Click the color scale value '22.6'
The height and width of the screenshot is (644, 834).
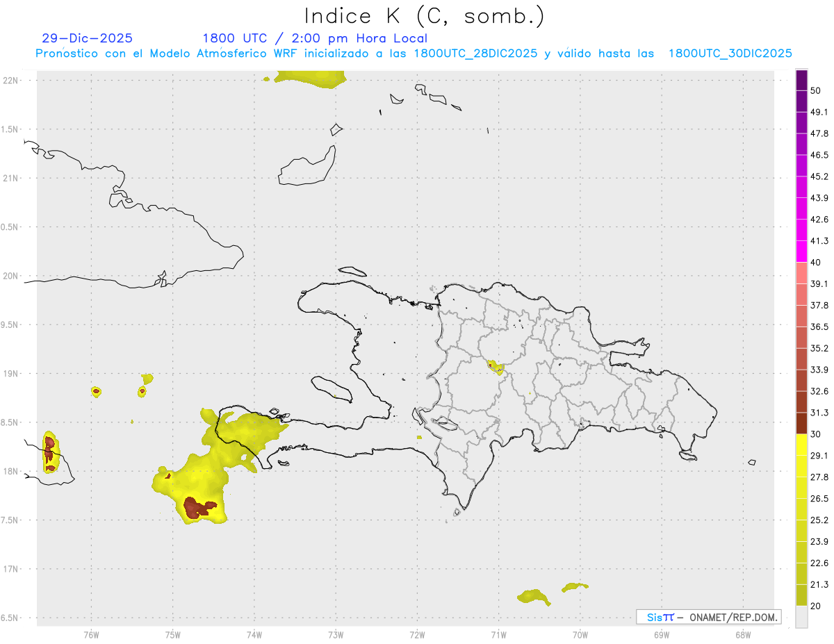click(819, 563)
